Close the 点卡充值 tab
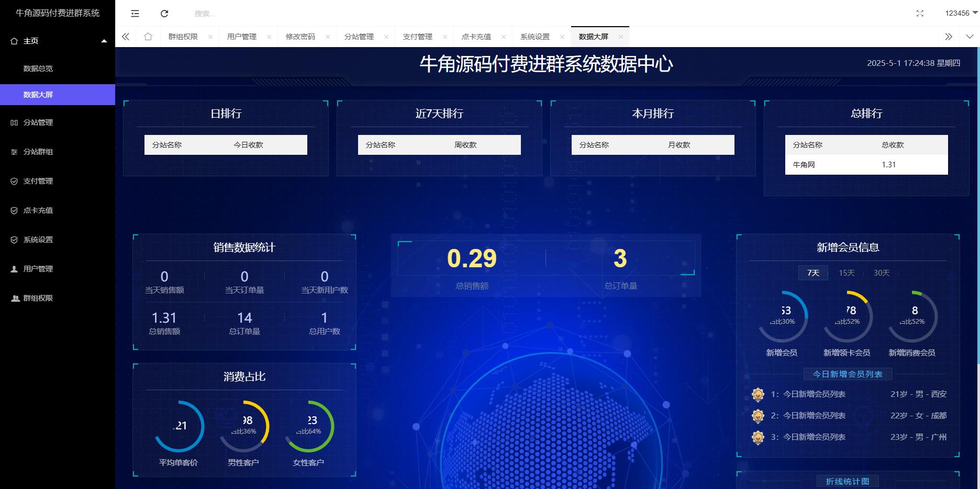Screen dimensions: 980x489 [x=504, y=37]
